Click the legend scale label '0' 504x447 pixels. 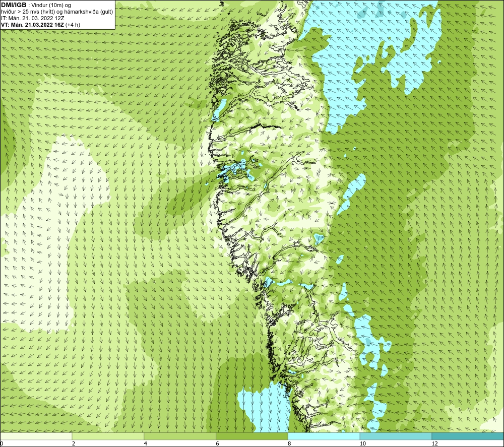tap(2, 443)
